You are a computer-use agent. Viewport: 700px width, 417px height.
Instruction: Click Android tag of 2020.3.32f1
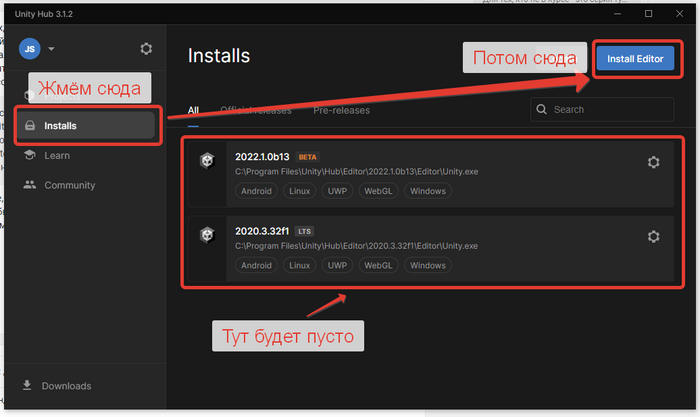(256, 265)
